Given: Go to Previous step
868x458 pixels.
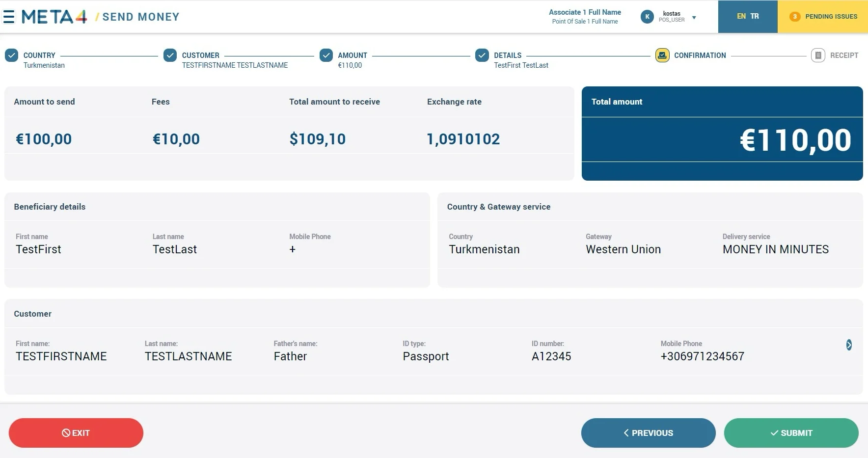Looking at the screenshot, I should [x=648, y=433].
